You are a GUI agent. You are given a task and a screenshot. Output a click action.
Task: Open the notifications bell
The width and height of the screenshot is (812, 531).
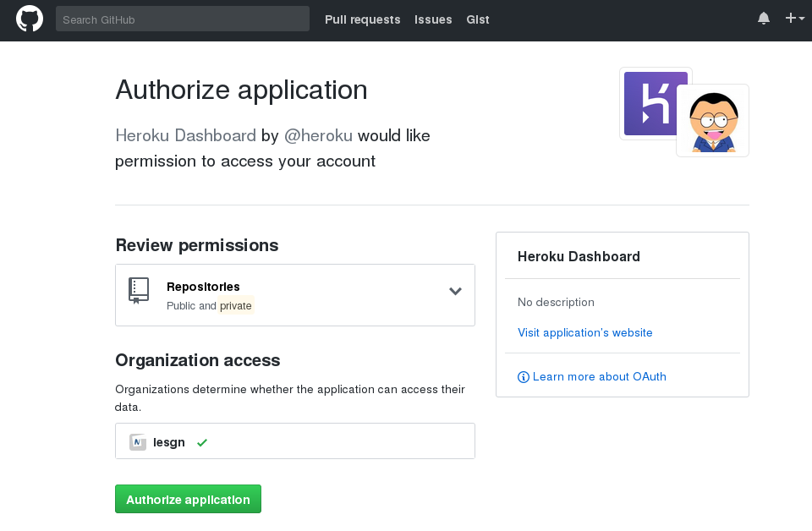764,19
